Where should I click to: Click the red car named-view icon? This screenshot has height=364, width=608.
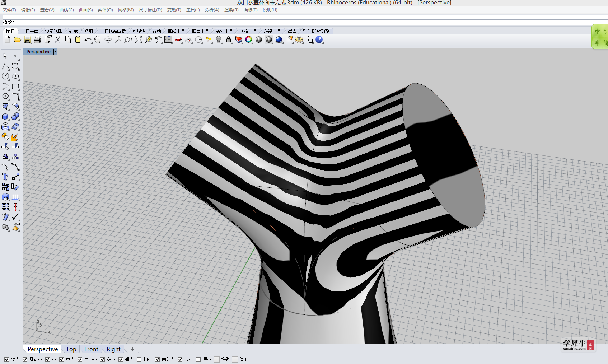178,40
